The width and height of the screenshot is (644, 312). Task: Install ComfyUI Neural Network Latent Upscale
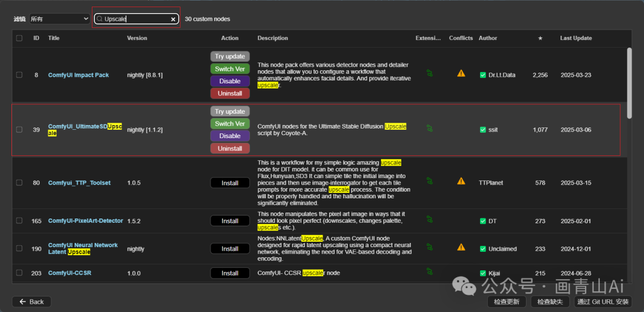[230, 248]
